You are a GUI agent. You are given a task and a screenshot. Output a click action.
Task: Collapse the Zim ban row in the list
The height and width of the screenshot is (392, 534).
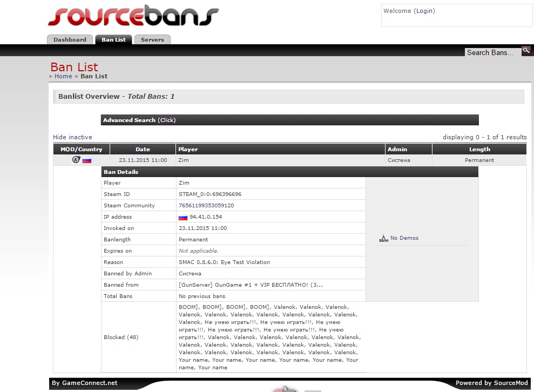[289, 160]
